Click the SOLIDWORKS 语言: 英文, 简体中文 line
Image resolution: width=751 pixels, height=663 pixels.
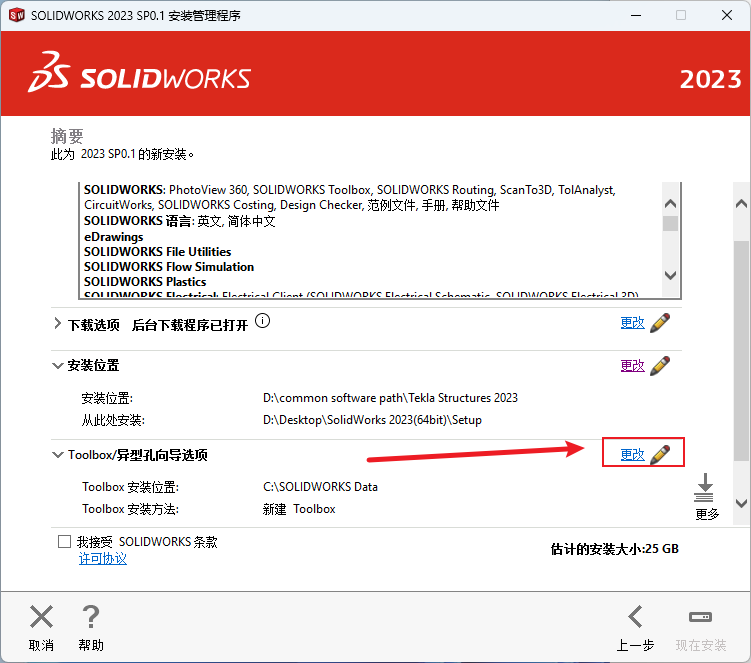tap(180, 221)
